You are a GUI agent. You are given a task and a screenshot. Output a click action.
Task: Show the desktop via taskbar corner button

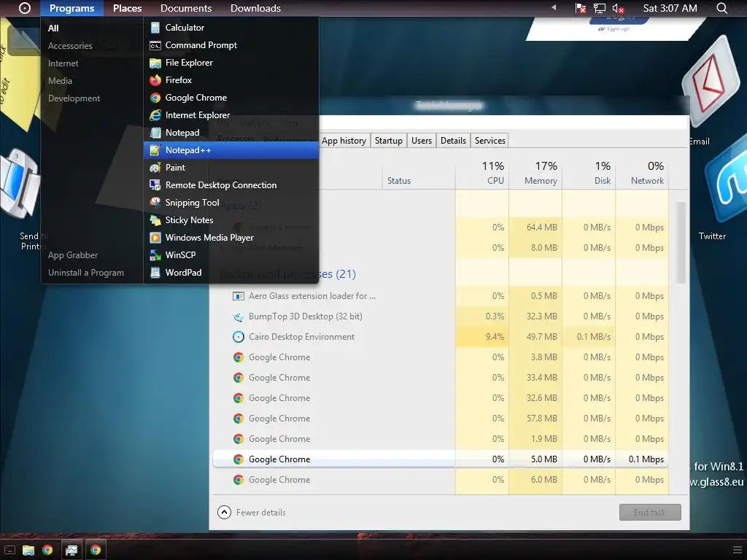tap(9, 550)
